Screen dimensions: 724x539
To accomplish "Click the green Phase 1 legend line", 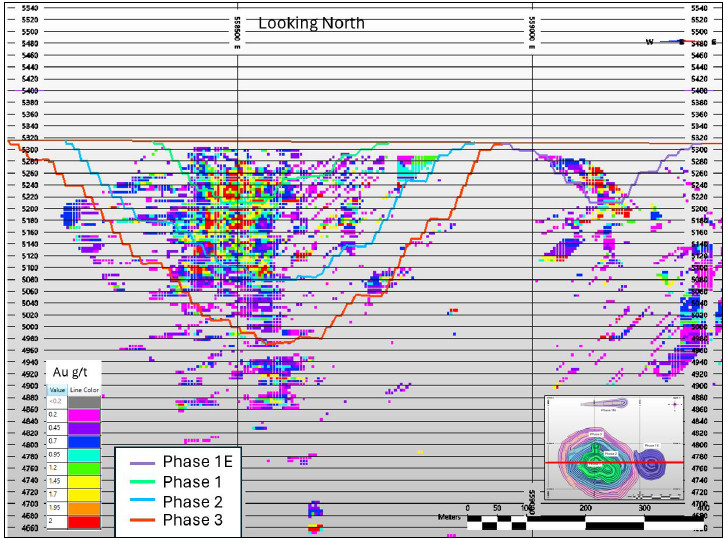I will pyautogui.click(x=142, y=482).
